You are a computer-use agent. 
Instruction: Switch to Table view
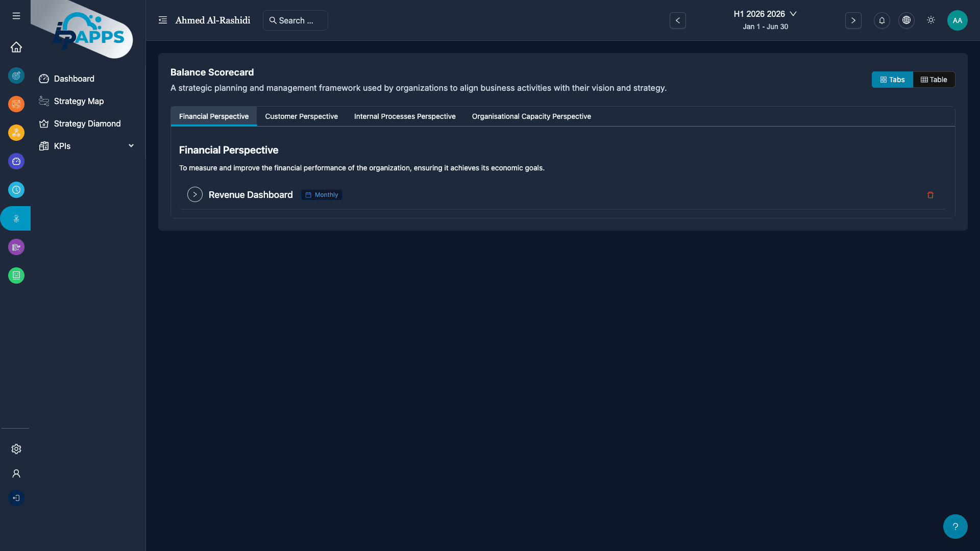tap(934, 80)
